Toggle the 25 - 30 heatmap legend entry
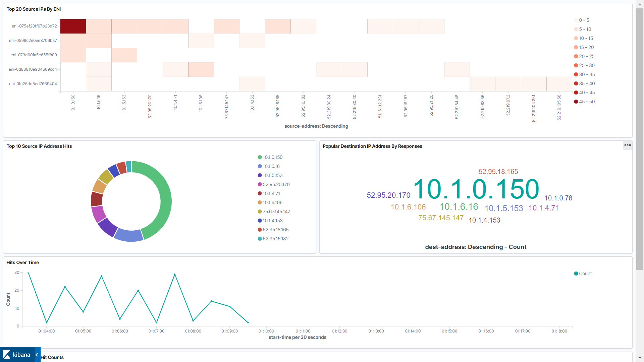Screen dimensions: 644x362 pos(584,65)
